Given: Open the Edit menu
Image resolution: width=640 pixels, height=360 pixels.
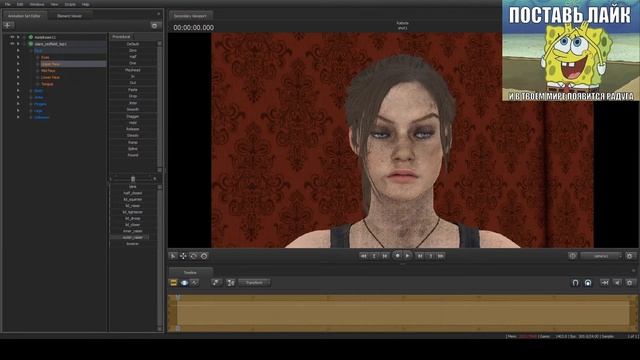Looking at the screenshot, I should pos(20,4).
